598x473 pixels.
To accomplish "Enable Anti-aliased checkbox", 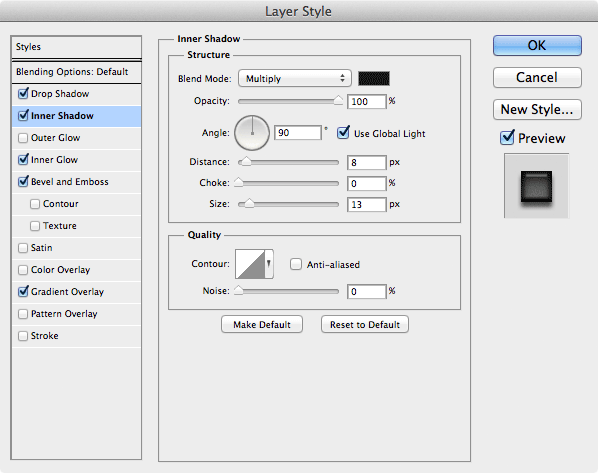I will click(x=296, y=264).
